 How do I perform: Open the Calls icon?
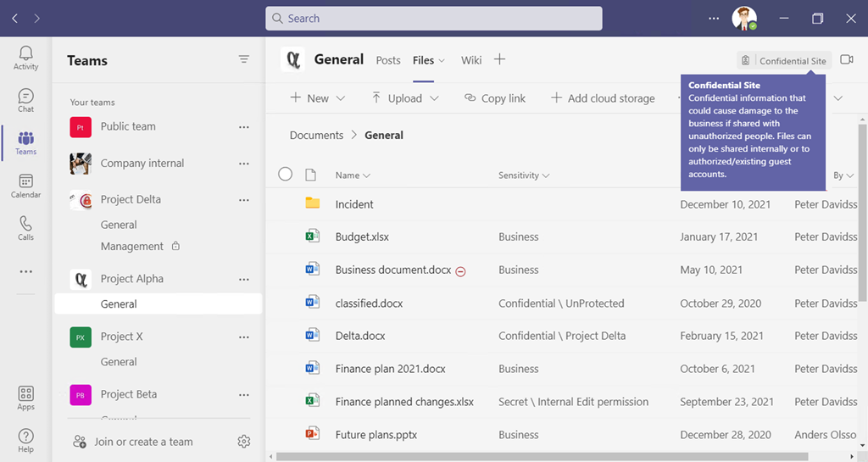pos(25,228)
